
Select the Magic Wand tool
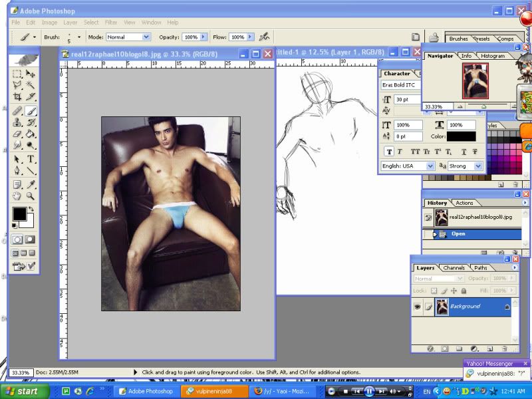31,85
